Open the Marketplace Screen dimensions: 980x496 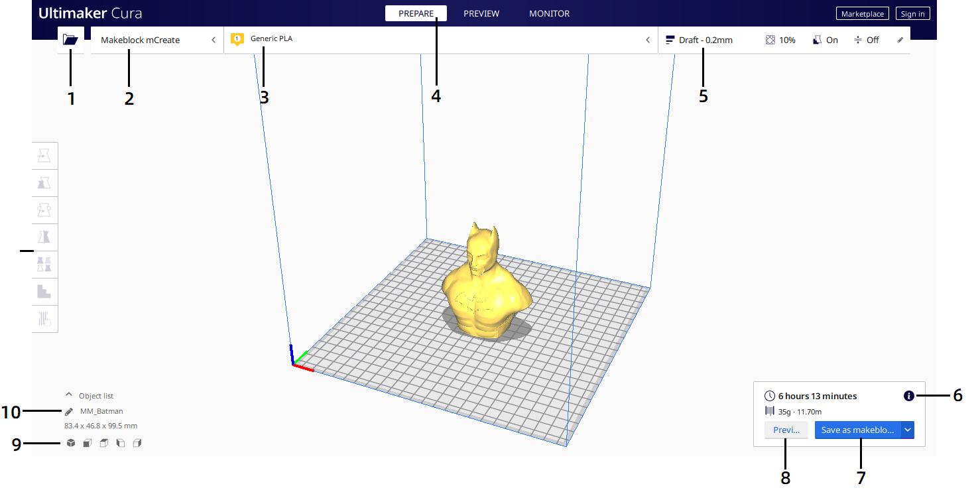pyautogui.click(x=863, y=14)
